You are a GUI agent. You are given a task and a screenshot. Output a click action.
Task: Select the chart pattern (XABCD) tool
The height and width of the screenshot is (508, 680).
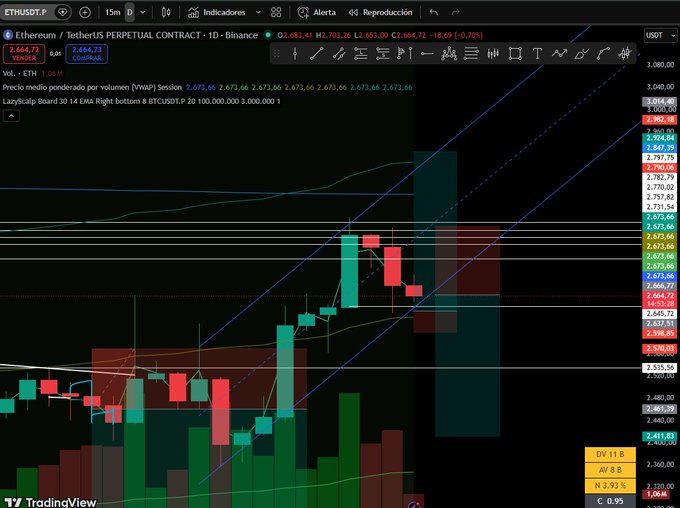tap(449, 54)
